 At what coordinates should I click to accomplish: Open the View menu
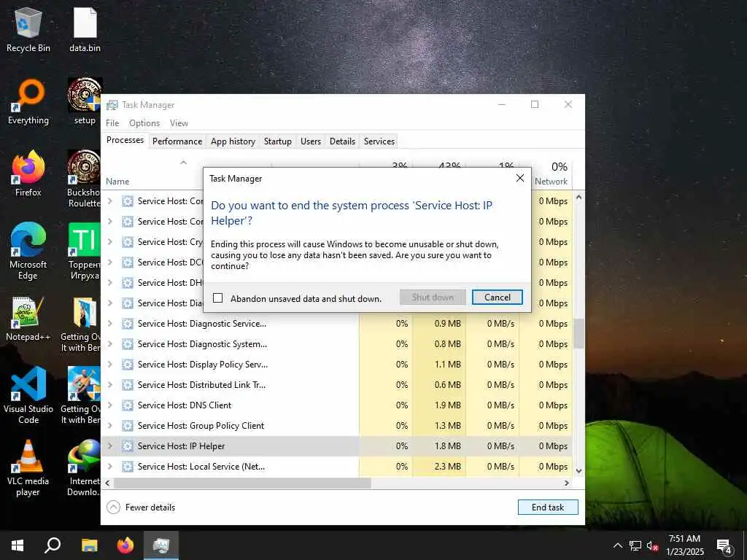tap(179, 122)
